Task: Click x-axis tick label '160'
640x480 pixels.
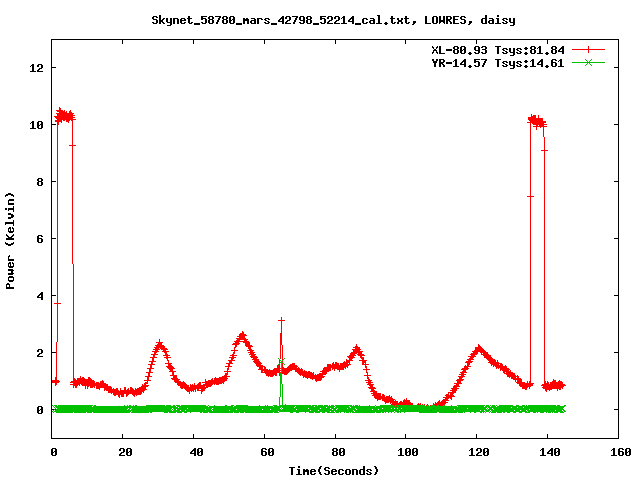Action: click(621, 452)
